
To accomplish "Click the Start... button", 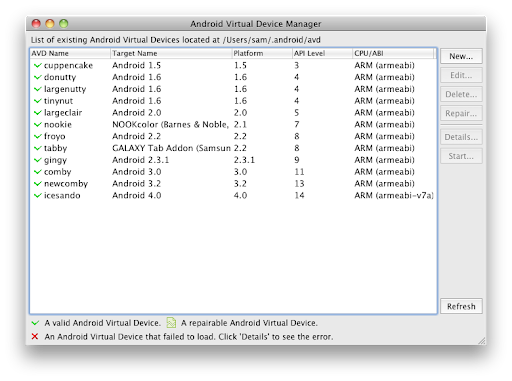I will tap(461, 156).
